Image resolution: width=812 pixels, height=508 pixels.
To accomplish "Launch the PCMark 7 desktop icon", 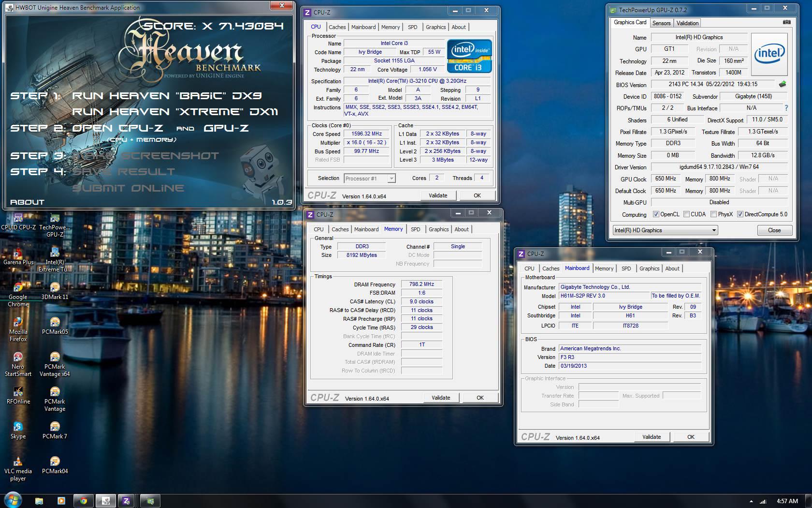I will (55, 431).
